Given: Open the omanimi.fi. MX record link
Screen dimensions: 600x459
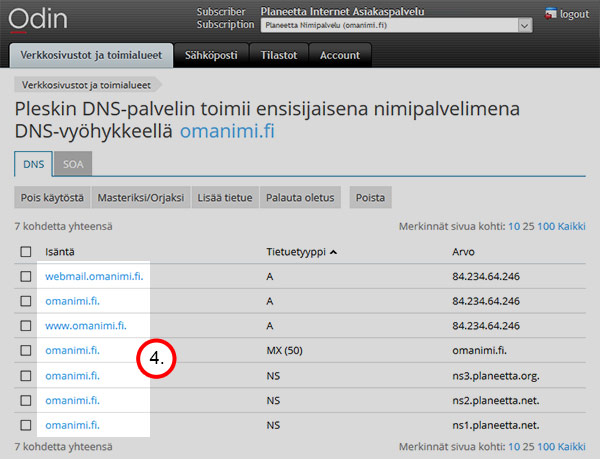Looking at the screenshot, I should [72, 350].
